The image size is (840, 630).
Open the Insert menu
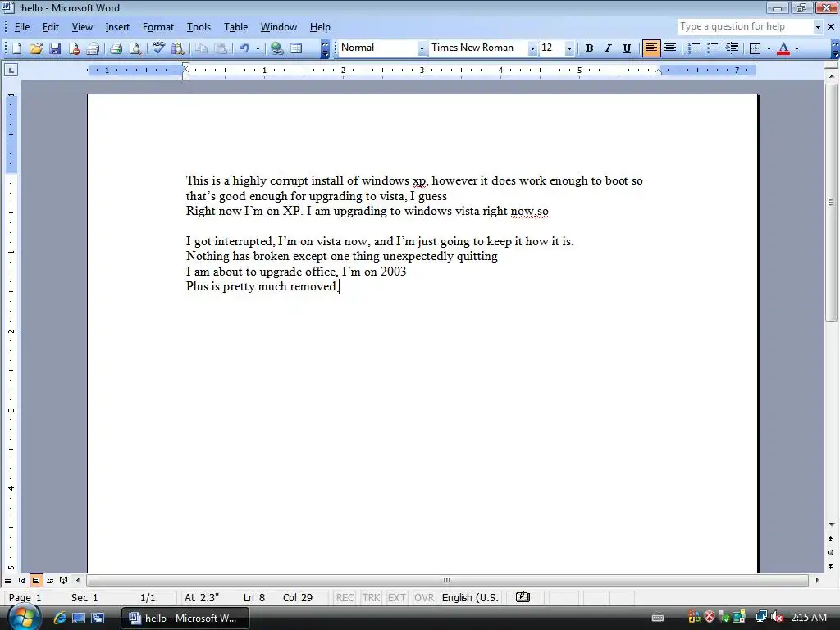tap(116, 27)
